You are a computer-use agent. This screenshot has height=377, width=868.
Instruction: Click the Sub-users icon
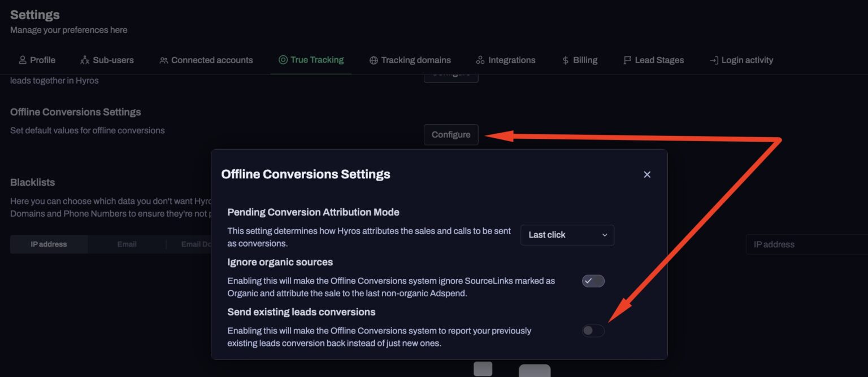click(x=86, y=59)
